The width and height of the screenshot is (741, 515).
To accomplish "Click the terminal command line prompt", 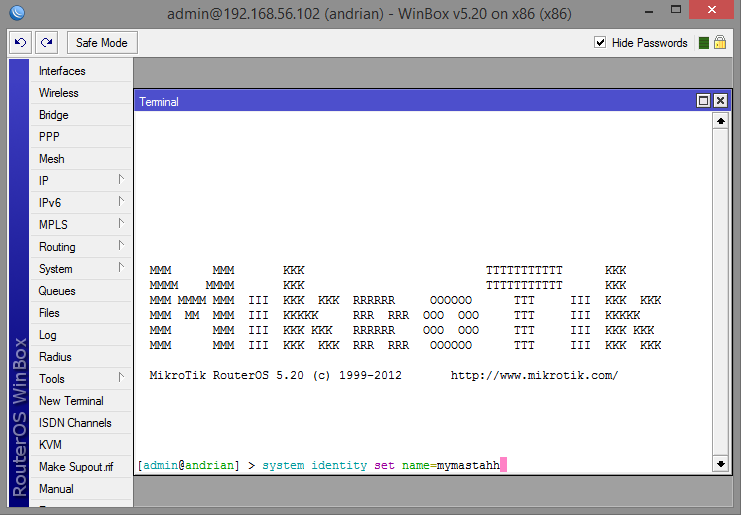I will (322, 465).
